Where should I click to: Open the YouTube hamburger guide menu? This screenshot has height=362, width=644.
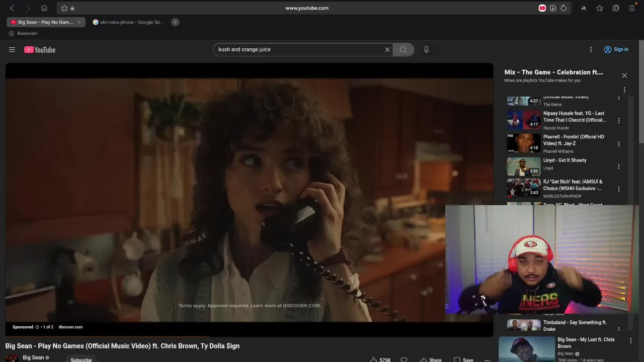click(12, 50)
